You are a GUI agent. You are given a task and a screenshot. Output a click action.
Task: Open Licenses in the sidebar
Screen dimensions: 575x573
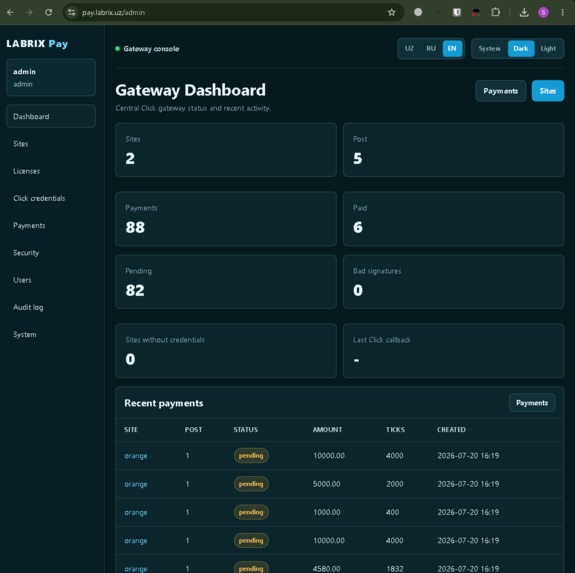(51, 171)
